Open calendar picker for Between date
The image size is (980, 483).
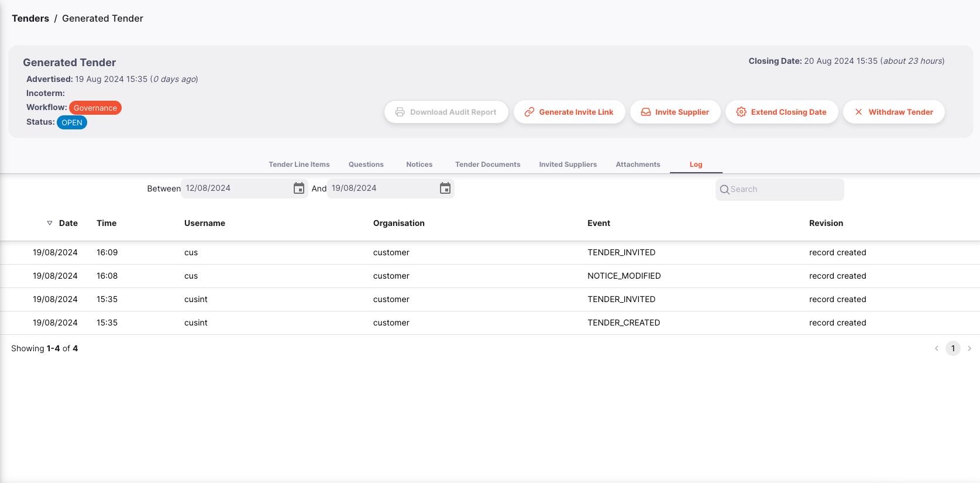click(x=299, y=189)
